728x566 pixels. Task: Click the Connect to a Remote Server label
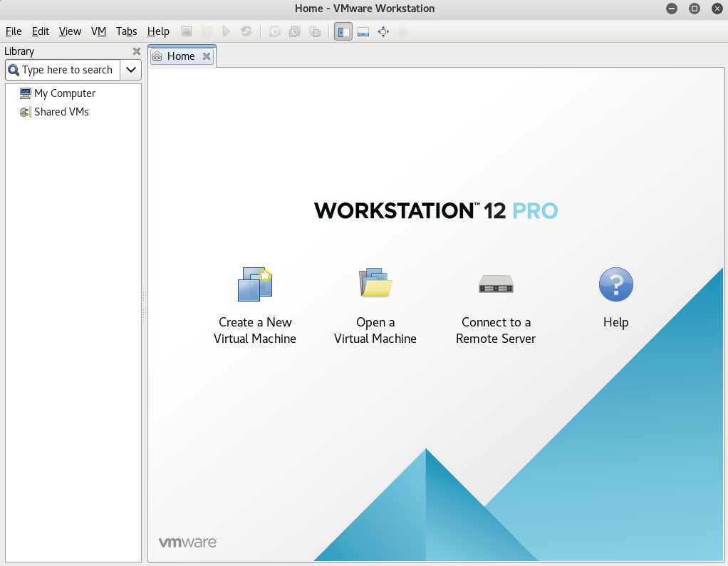[496, 330]
